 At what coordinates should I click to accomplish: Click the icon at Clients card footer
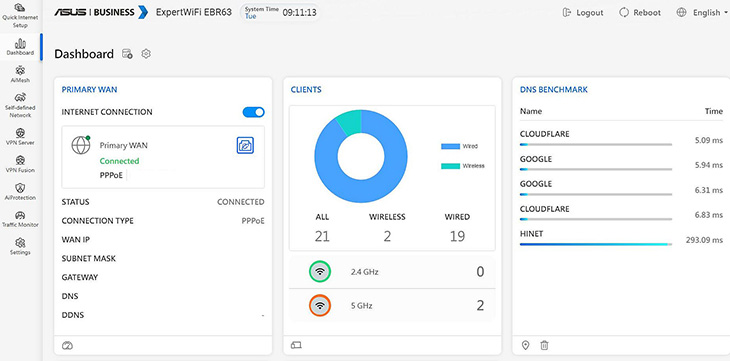[296, 345]
